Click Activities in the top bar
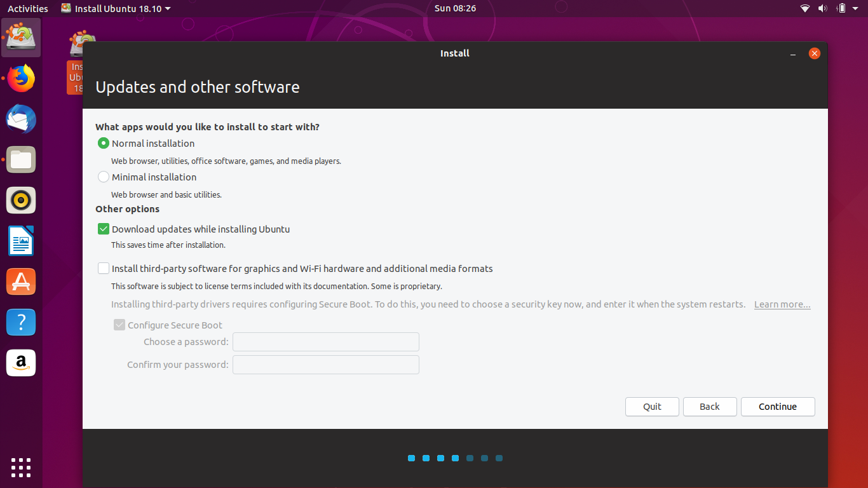The height and width of the screenshot is (488, 868). coord(27,8)
